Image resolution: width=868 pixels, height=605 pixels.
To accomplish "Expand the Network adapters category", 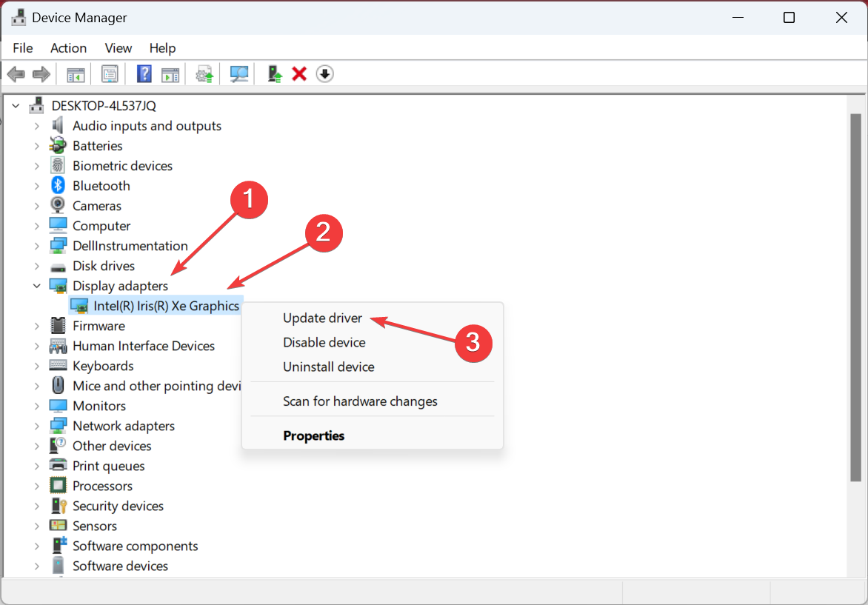I will [36, 426].
